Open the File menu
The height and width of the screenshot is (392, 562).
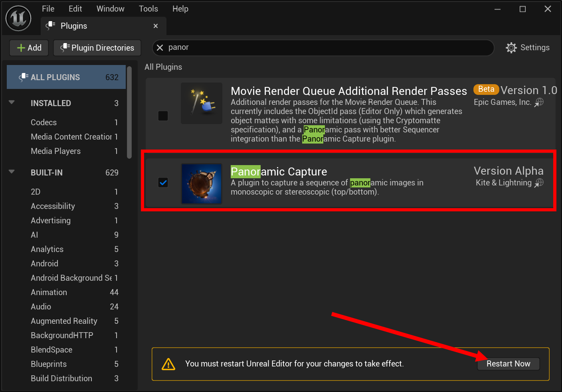coord(48,9)
